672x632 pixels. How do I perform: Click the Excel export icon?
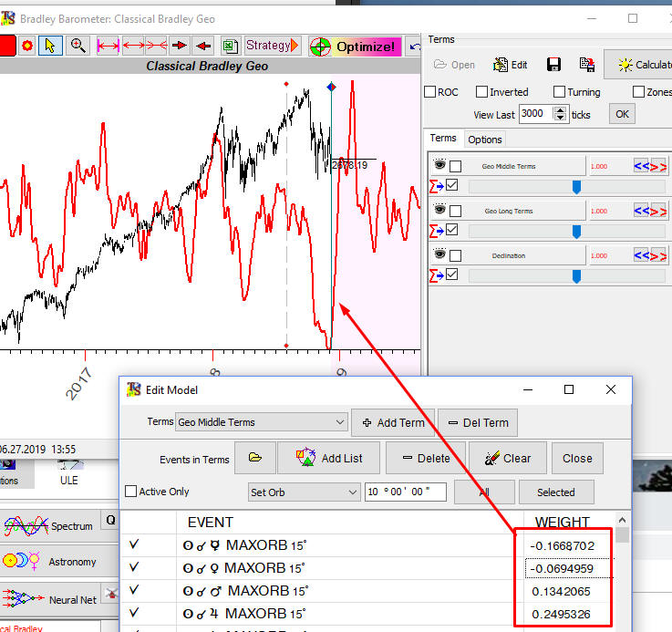(230, 46)
